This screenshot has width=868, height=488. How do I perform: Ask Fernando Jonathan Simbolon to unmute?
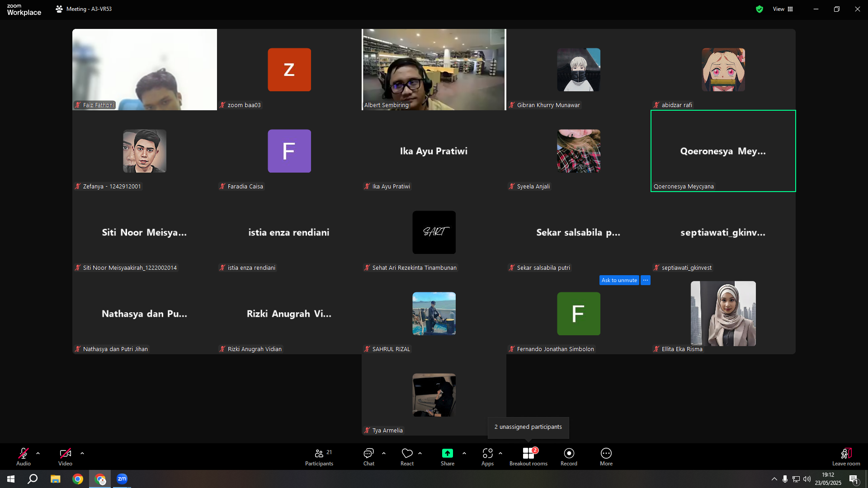[x=619, y=280]
